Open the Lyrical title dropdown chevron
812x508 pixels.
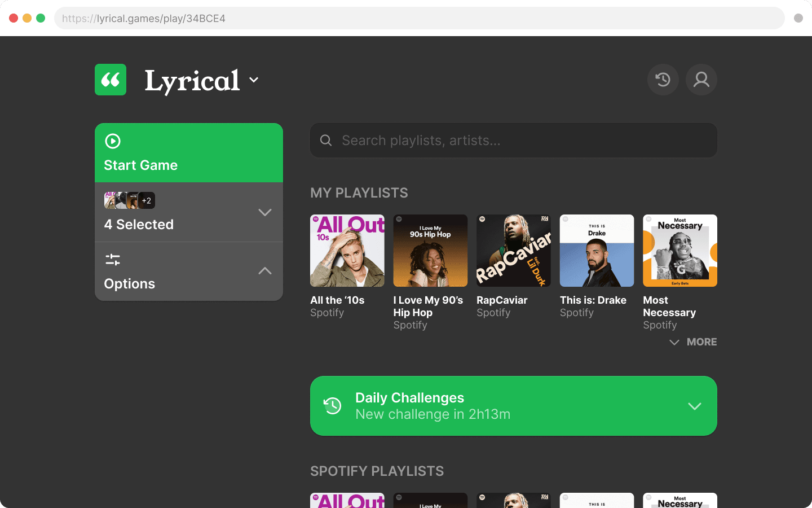(x=254, y=80)
